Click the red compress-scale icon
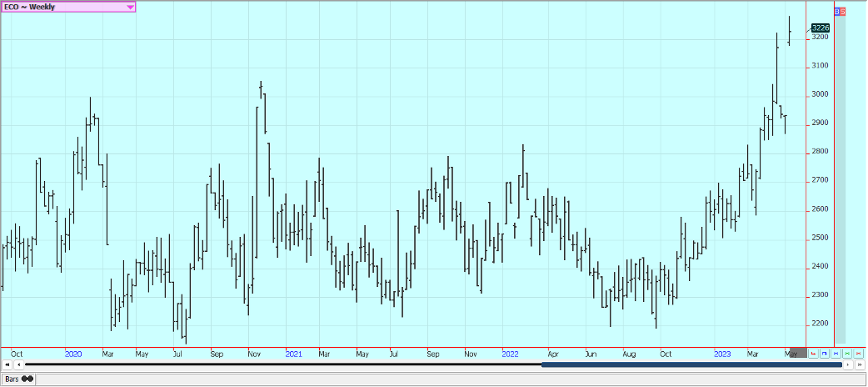The image size is (868, 387). coord(859,353)
